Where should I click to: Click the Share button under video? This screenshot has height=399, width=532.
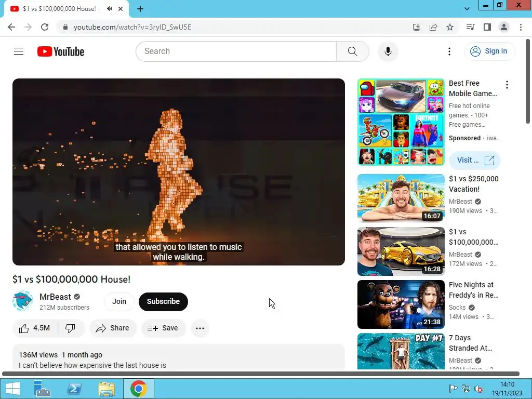113,328
